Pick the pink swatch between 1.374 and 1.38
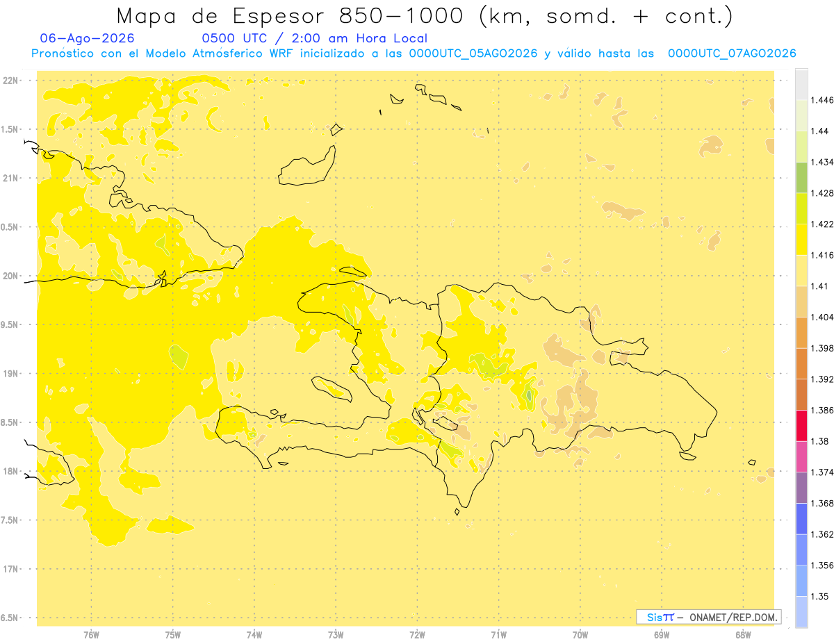 [801, 456]
